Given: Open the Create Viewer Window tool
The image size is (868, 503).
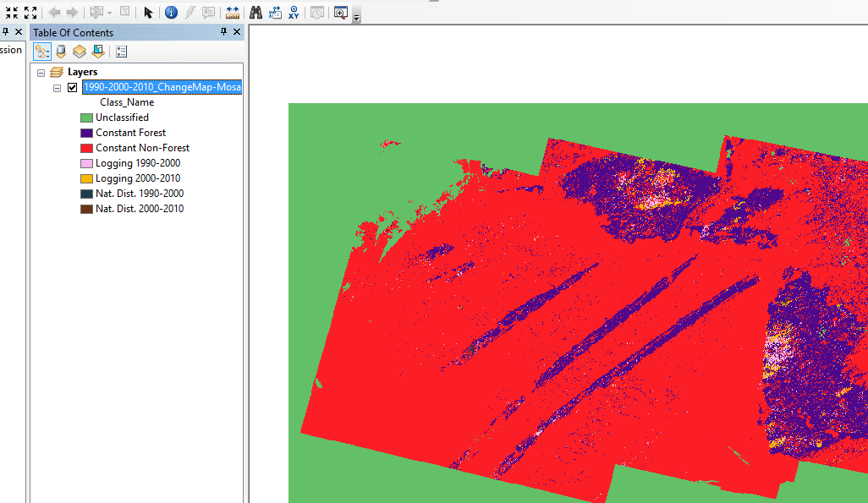Looking at the screenshot, I should 341,13.
